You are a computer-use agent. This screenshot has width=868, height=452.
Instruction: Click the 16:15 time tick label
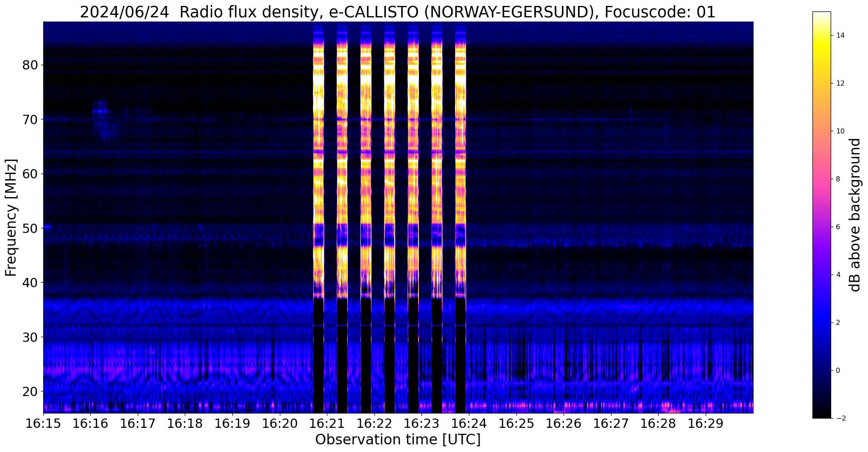(x=43, y=423)
